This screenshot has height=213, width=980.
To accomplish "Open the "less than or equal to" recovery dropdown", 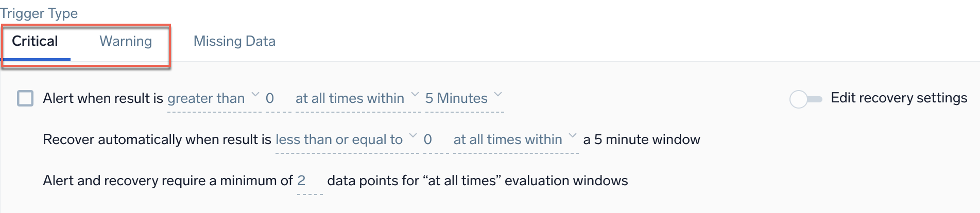I will pyautogui.click(x=339, y=139).
